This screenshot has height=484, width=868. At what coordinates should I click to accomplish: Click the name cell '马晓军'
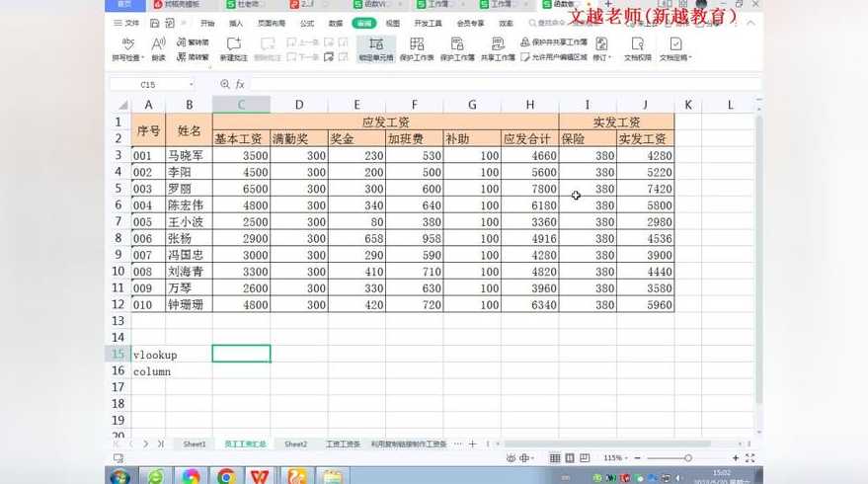pyautogui.click(x=189, y=155)
